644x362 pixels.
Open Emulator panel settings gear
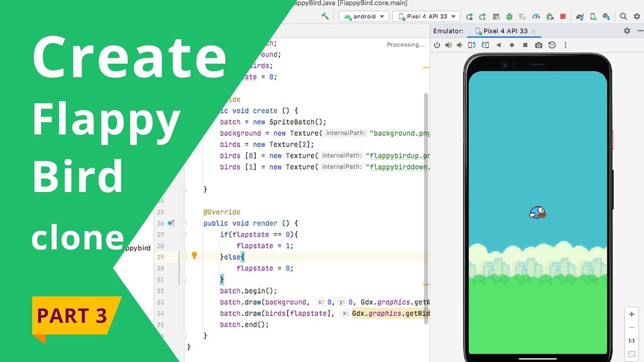coord(627,31)
